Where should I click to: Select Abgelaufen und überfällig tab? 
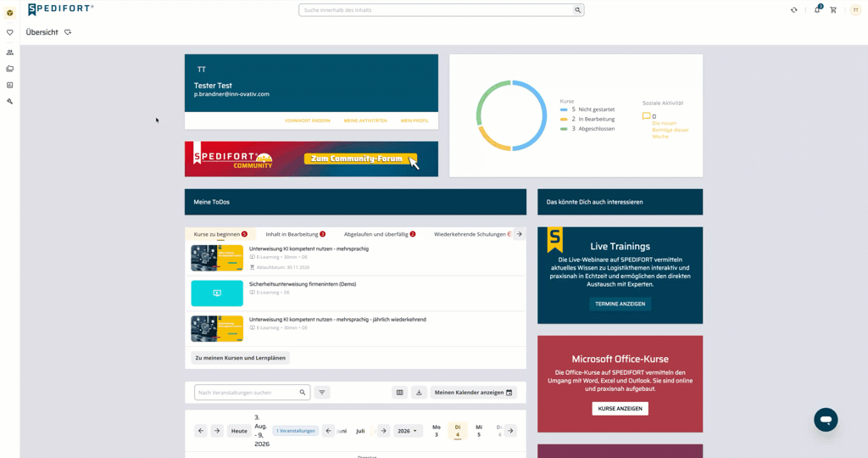click(380, 234)
